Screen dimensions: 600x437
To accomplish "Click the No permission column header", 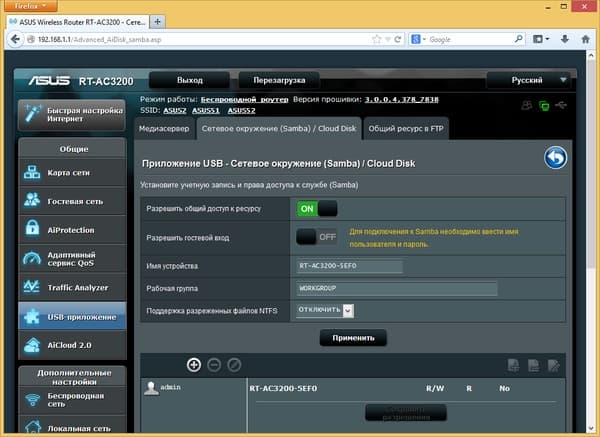I will [x=504, y=388].
